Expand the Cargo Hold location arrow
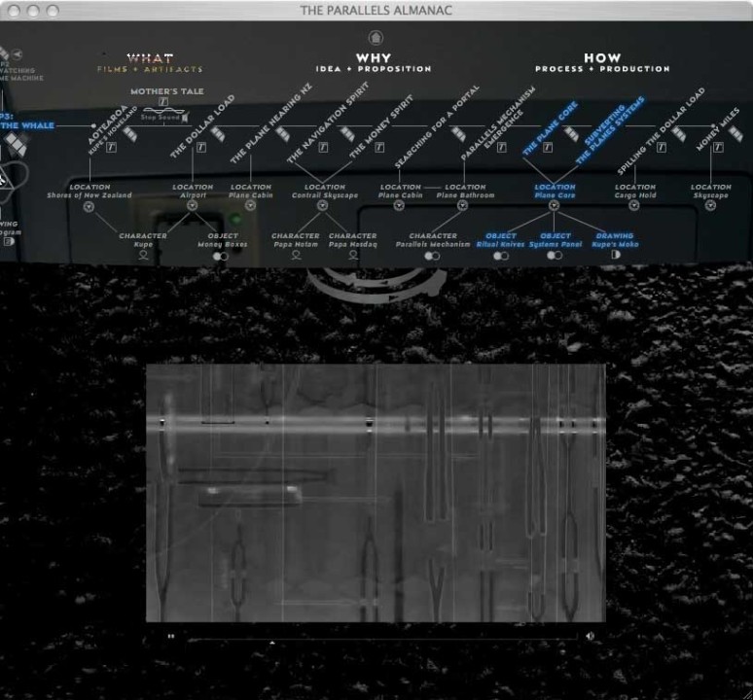753x700 pixels. point(634,206)
